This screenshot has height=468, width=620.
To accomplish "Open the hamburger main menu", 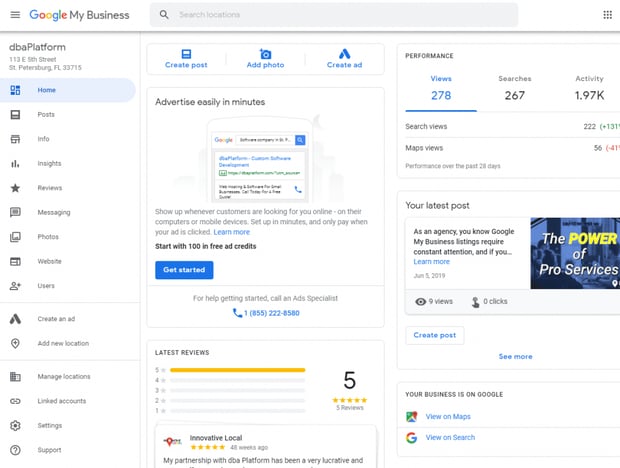I will click(15, 15).
